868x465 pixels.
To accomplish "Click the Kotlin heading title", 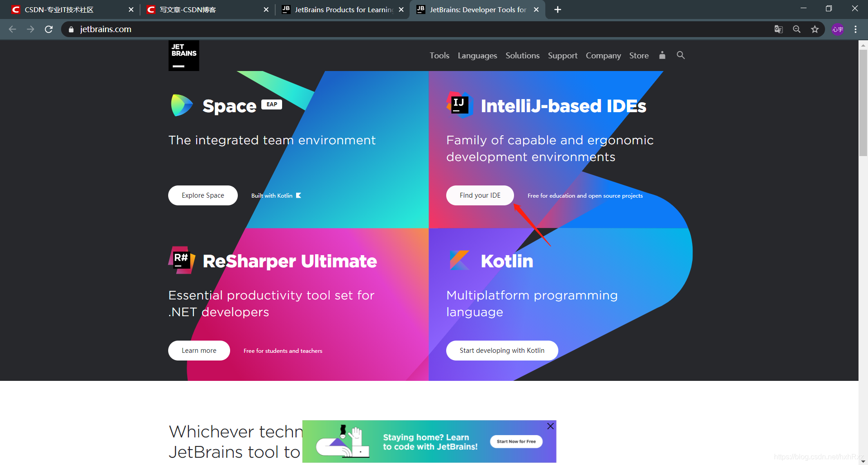I will 507,261.
